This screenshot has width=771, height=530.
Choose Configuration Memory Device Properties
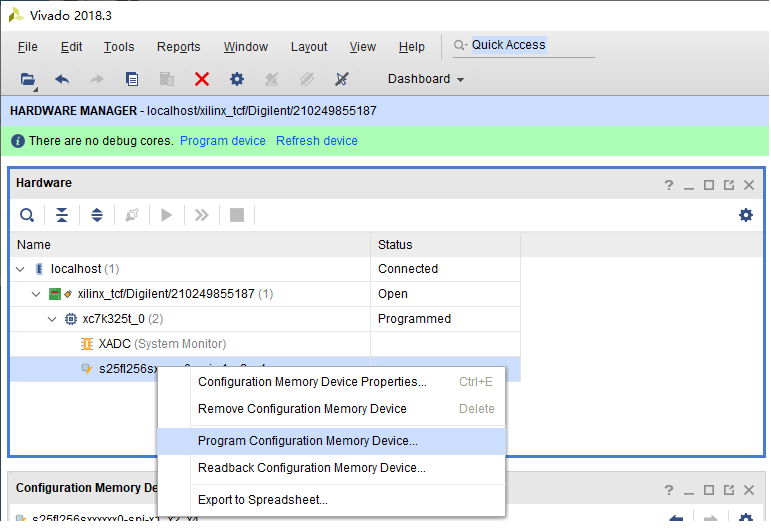pos(331,382)
